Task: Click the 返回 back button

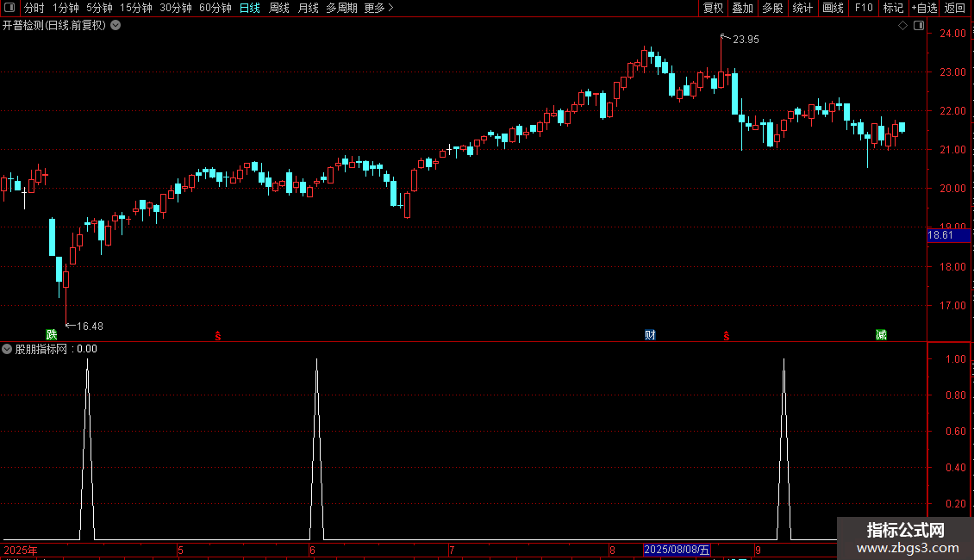Action: 955,8
